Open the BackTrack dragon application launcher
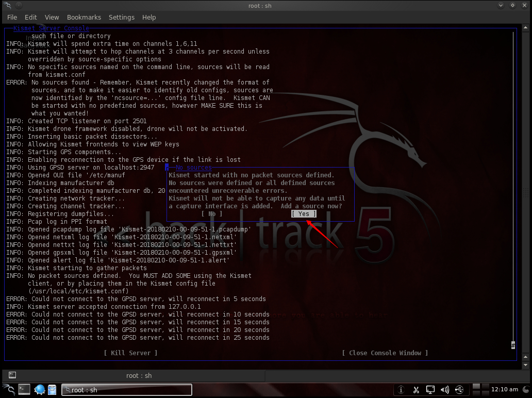 [x=8, y=390]
